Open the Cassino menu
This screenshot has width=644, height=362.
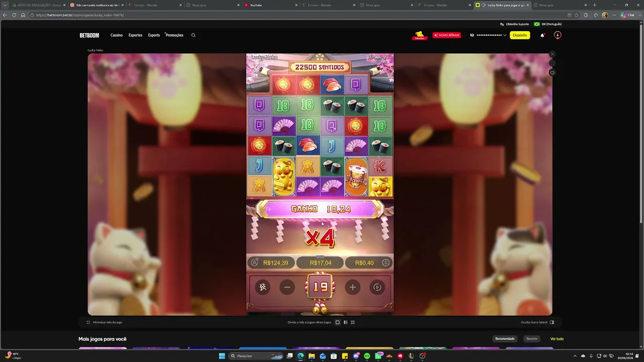pyautogui.click(x=117, y=35)
